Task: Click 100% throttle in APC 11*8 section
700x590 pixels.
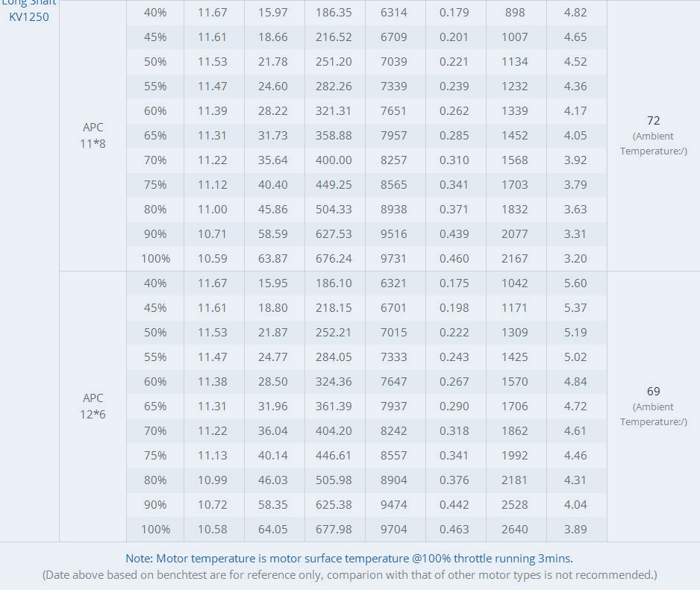Action: (155, 259)
